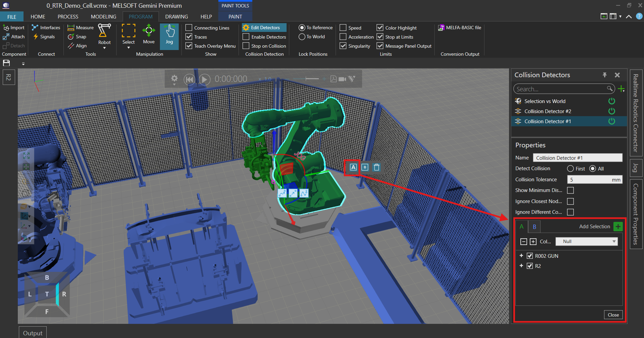Expand the R002 GUN tree node
Image resolution: width=644 pixels, height=338 pixels.
(521, 255)
